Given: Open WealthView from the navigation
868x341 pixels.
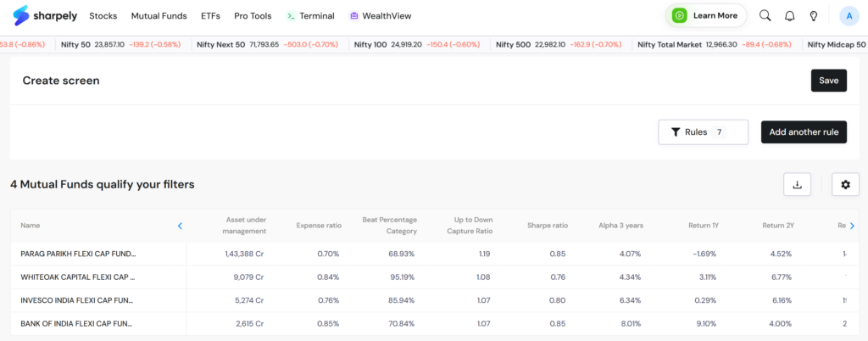Looking at the screenshot, I should point(381,16).
